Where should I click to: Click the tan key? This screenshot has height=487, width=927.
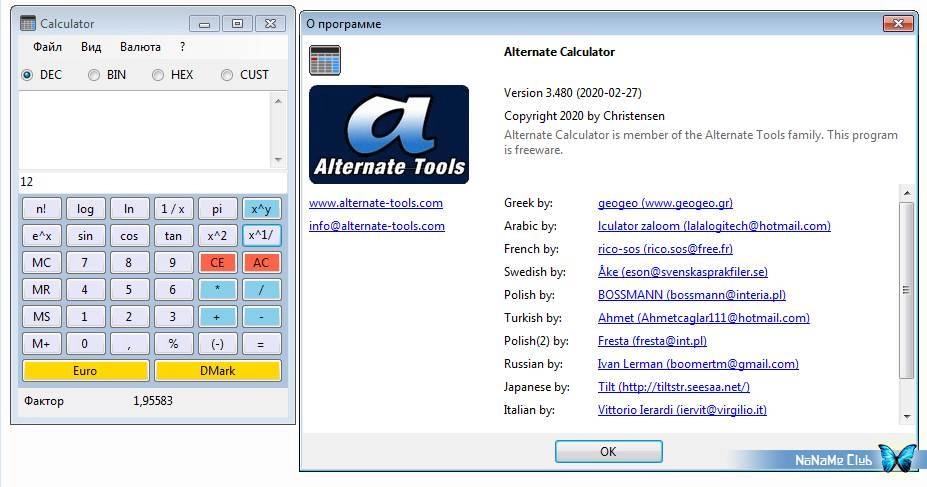pyautogui.click(x=173, y=236)
